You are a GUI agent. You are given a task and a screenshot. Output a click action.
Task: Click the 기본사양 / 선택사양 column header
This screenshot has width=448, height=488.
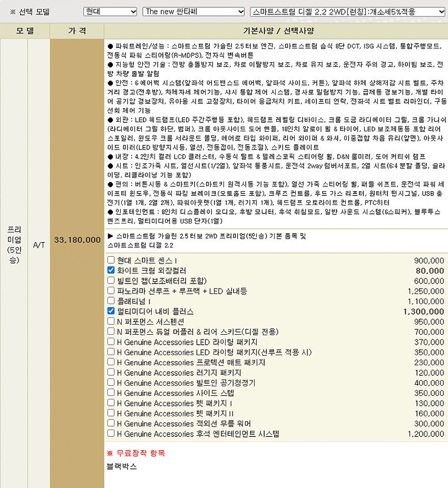click(x=276, y=31)
